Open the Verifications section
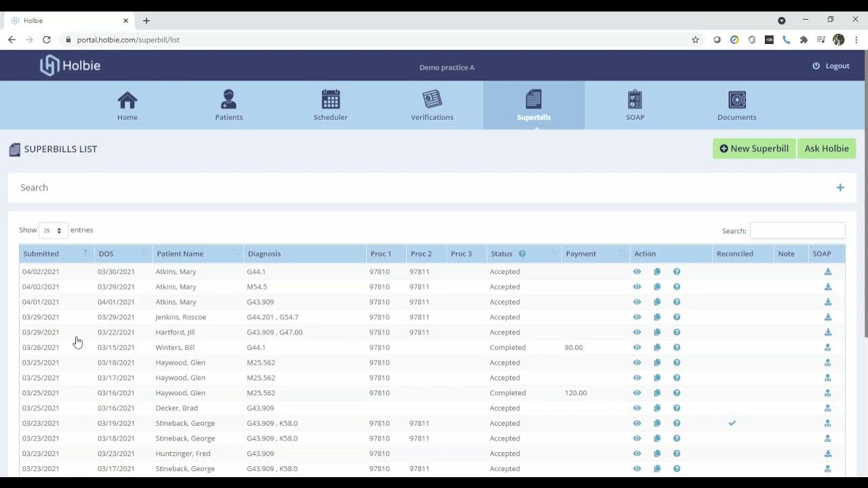868x488 pixels. click(432, 105)
